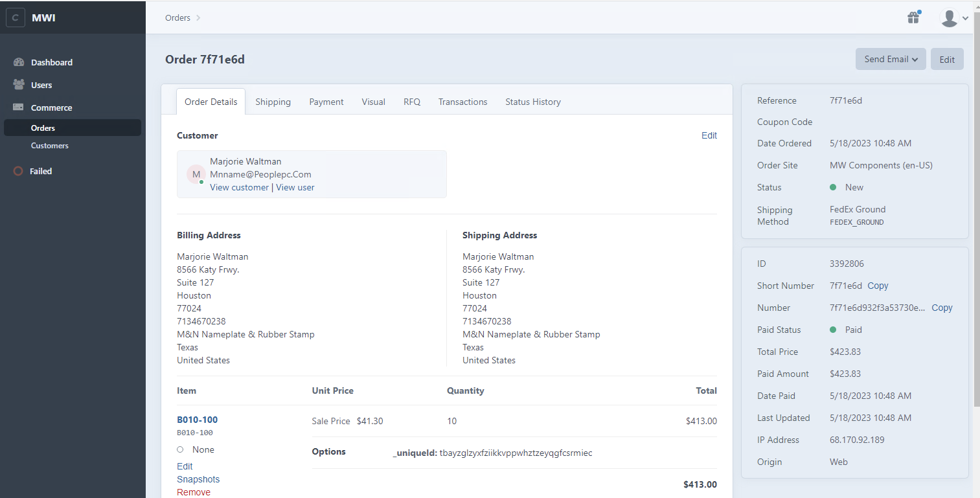Open the Payment tab
This screenshot has height=498, width=980.
coord(326,102)
